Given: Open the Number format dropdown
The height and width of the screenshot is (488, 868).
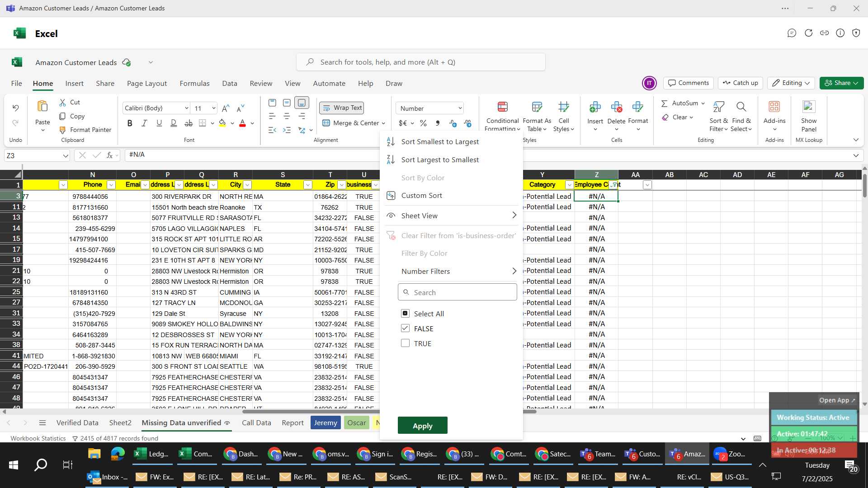Looking at the screenshot, I should 460,108.
